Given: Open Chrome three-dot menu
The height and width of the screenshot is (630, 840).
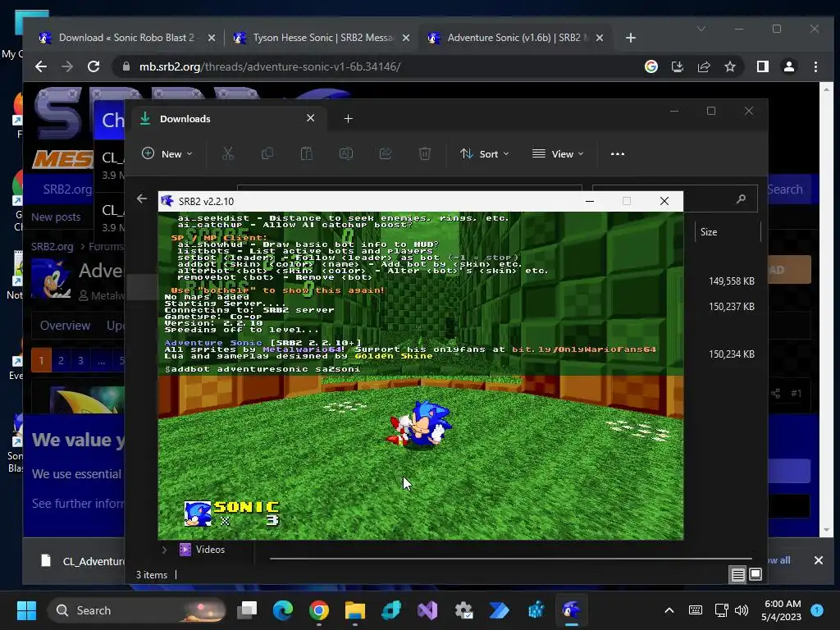Looking at the screenshot, I should [x=815, y=66].
